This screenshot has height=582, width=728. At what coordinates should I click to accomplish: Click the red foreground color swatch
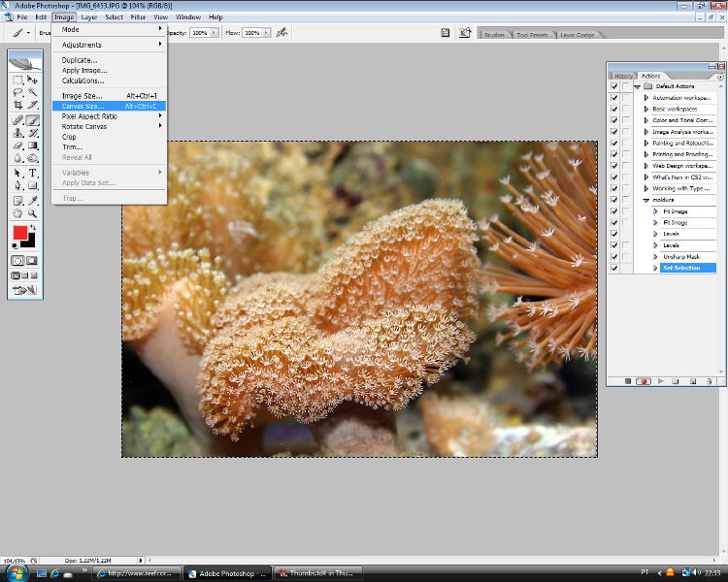[19, 233]
